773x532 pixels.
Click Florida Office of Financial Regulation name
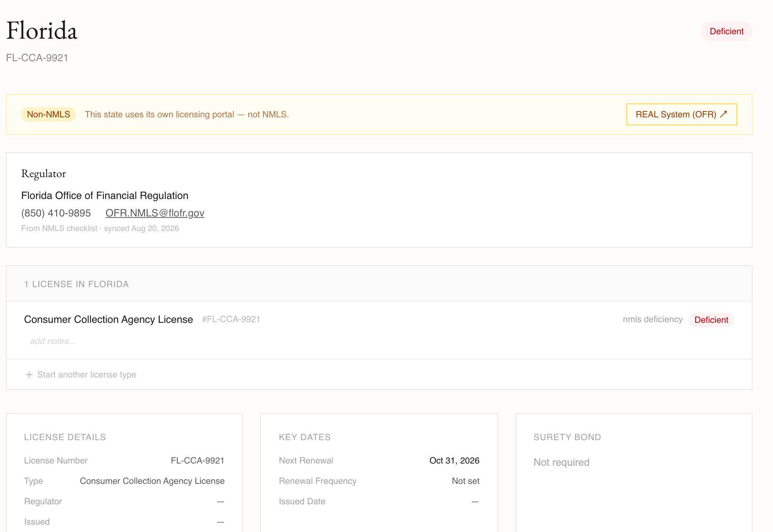point(105,196)
